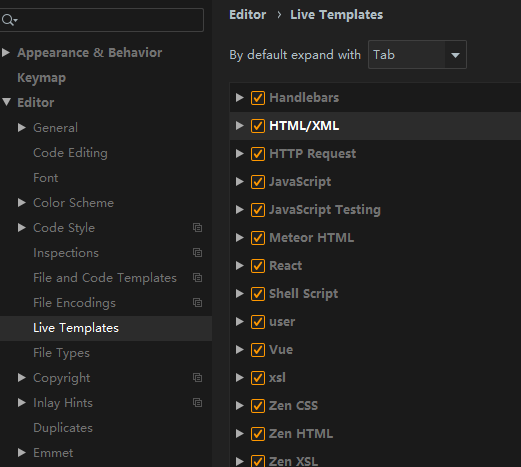Expand the Zen CSS template group

239,405
